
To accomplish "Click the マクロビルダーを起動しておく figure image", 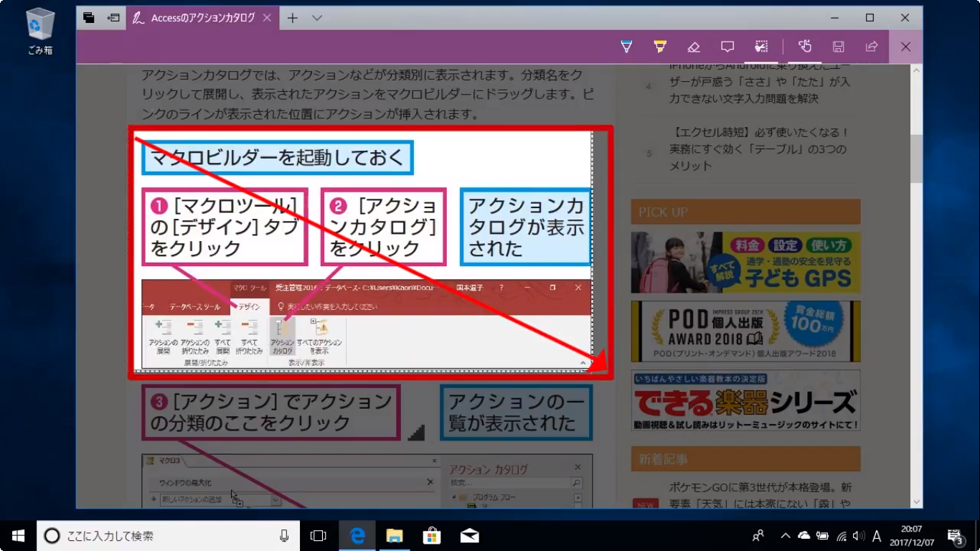I will coord(367,253).
